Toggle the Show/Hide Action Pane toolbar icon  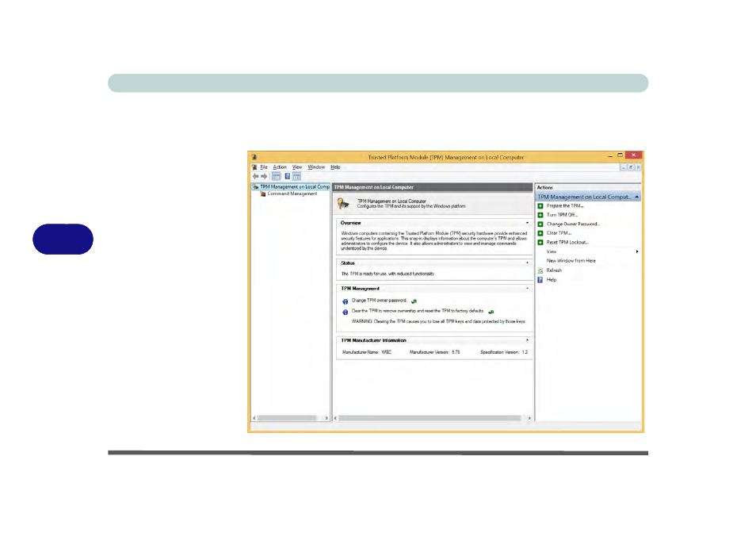click(296, 177)
